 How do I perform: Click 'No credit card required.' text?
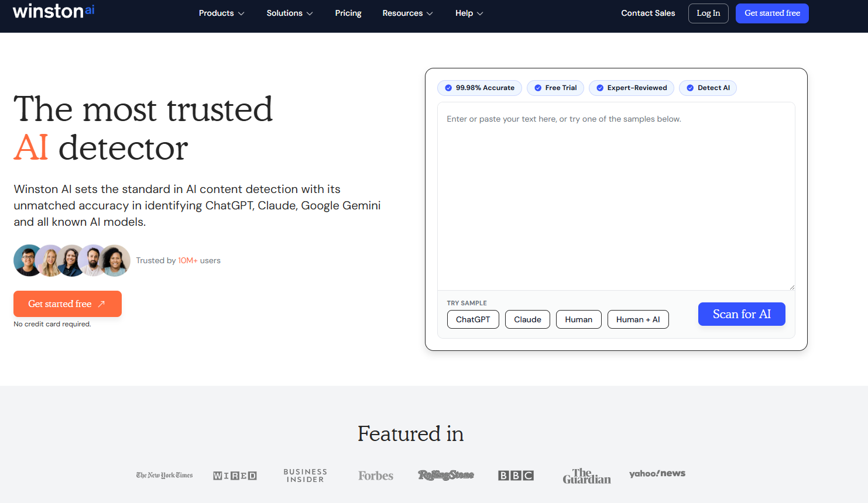coord(52,324)
